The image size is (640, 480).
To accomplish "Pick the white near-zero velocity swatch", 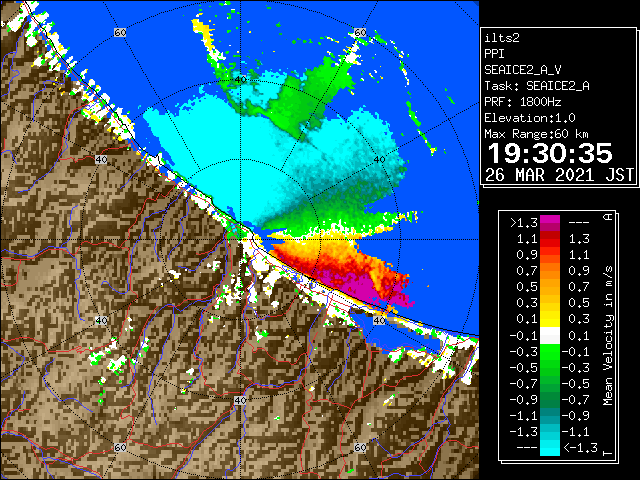I will (x=550, y=336).
